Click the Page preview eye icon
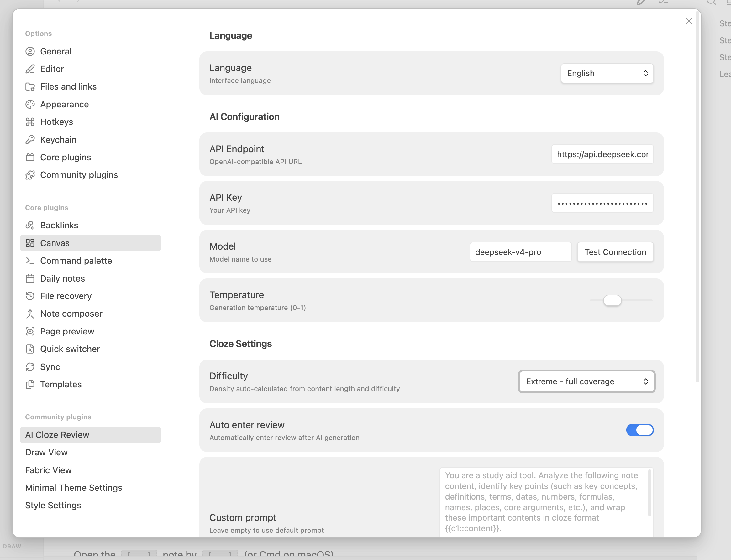 coord(30,331)
